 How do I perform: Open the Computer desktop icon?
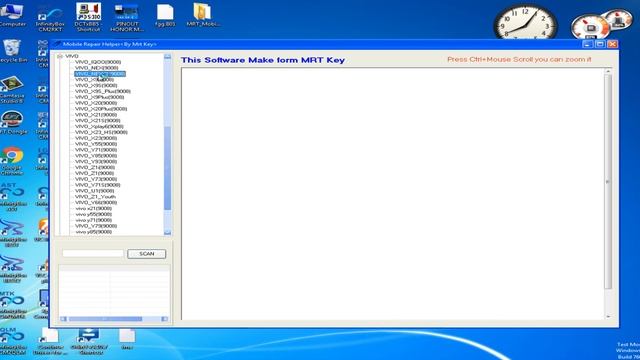(x=12, y=15)
